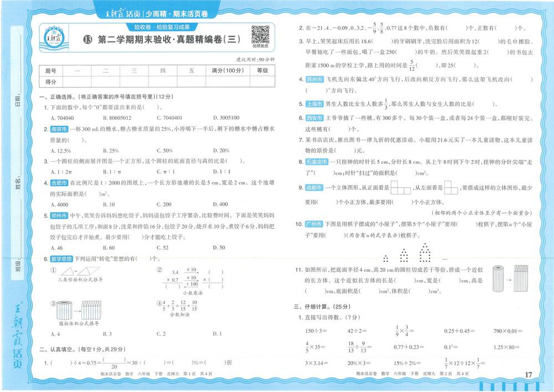Click the 郑州市 tag on question 5
The height and width of the screenshot is (392, 554).
[59, 215]
